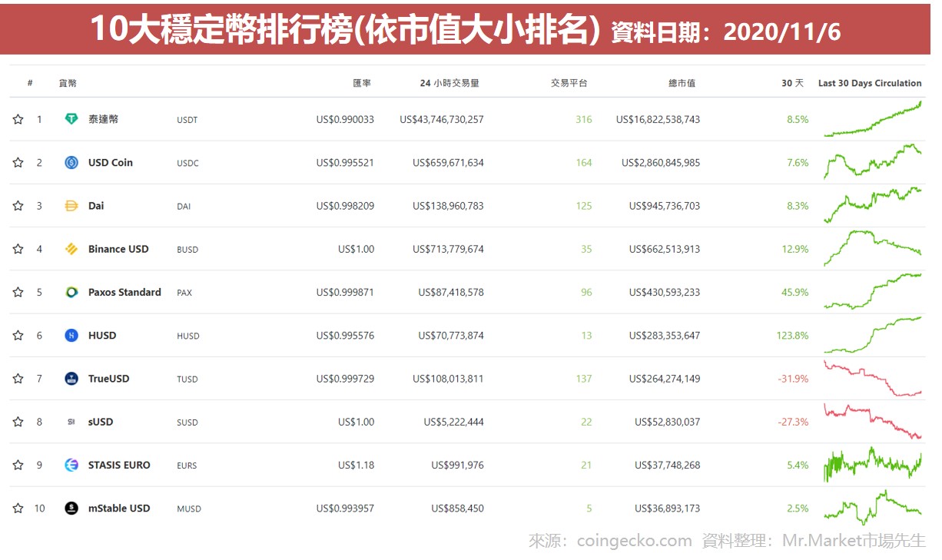Viewport: 942px width, 560px height.
Task: Click the Binance USD logo icon
Action: [71, 249]
